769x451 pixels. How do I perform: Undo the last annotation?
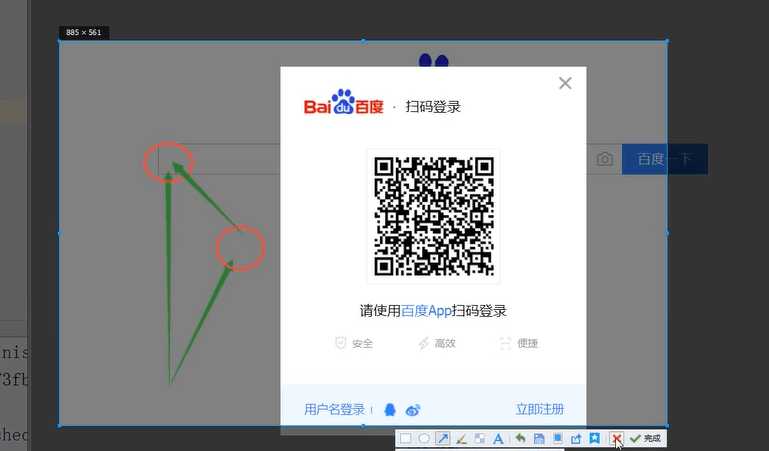point(520,438)
